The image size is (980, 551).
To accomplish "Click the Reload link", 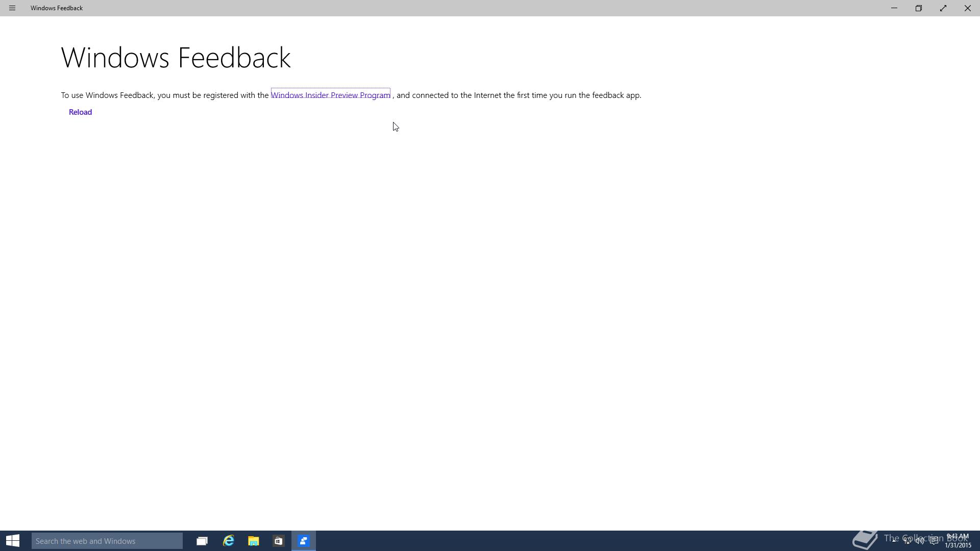I will pyautogui.click(x=80, y=112).
